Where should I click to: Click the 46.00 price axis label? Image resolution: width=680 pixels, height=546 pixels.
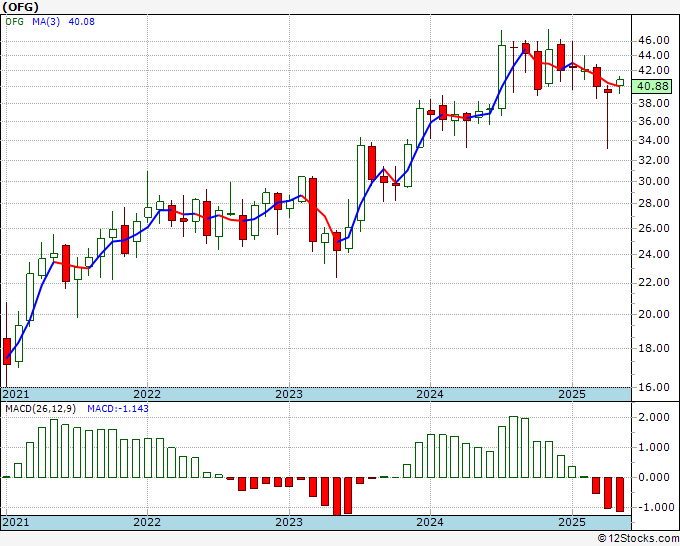coord(653,40)
